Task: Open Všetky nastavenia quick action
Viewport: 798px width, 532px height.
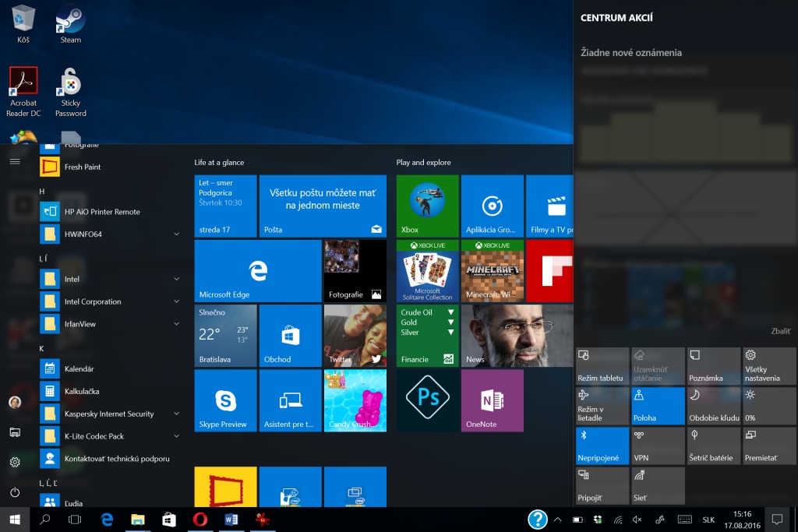Action: [769, 366]
